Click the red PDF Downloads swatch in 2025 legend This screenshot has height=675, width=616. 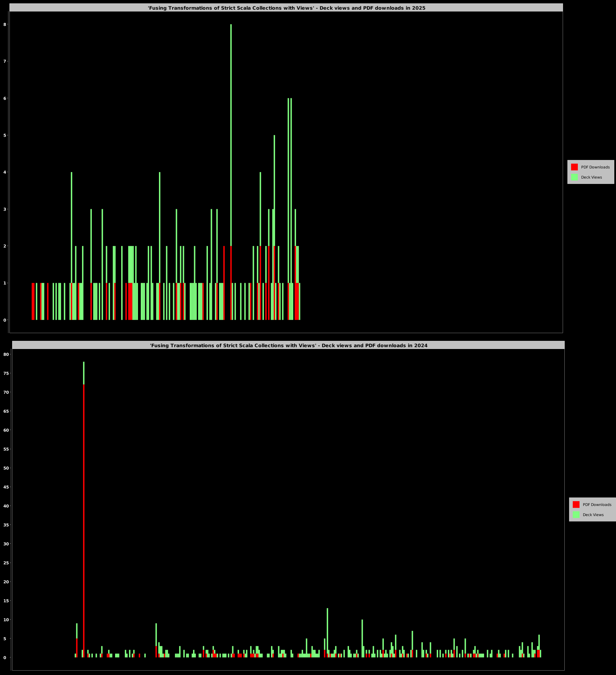(574, 167)
